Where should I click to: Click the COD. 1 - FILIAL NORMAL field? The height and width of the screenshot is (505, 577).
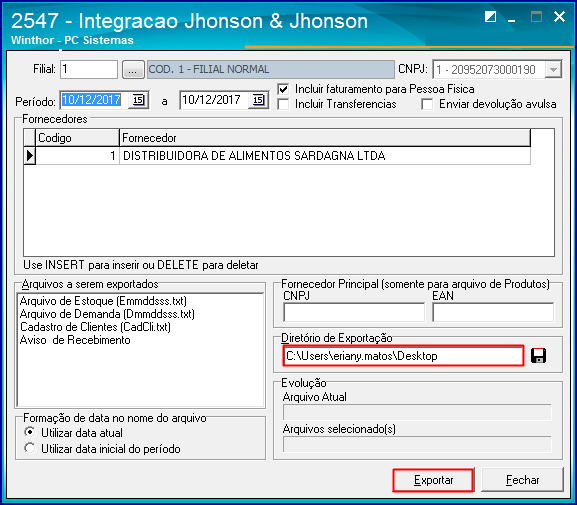271,69
